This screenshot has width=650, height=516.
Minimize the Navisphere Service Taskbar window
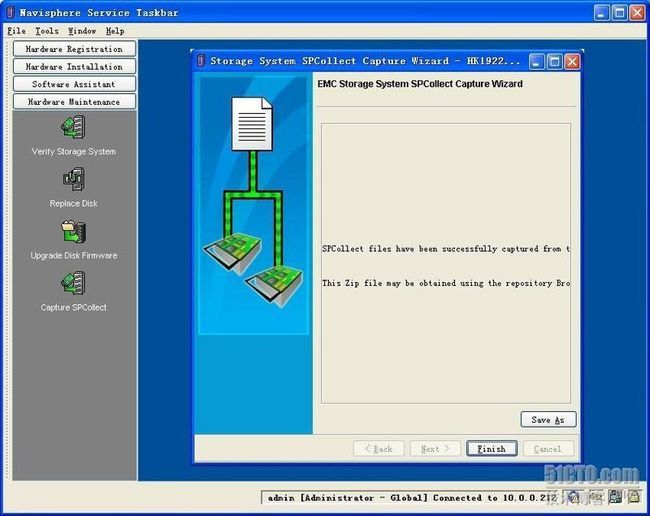[601, 13]
